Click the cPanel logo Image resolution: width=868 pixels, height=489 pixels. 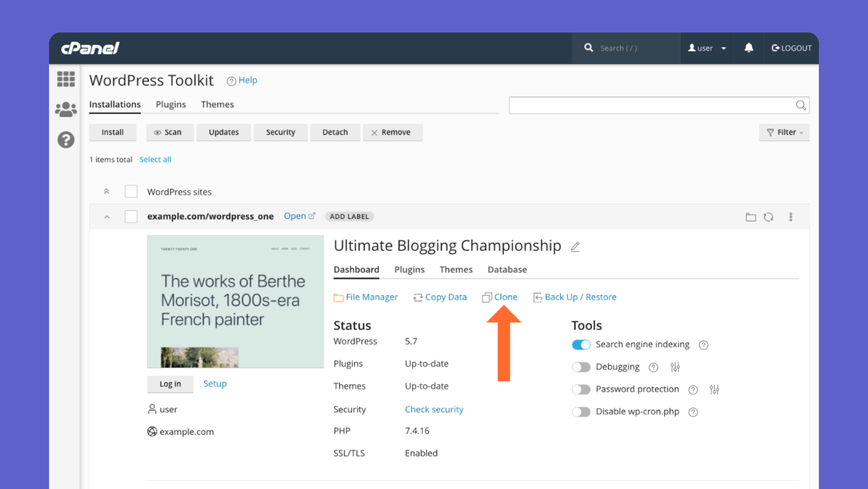pos(90,48)
